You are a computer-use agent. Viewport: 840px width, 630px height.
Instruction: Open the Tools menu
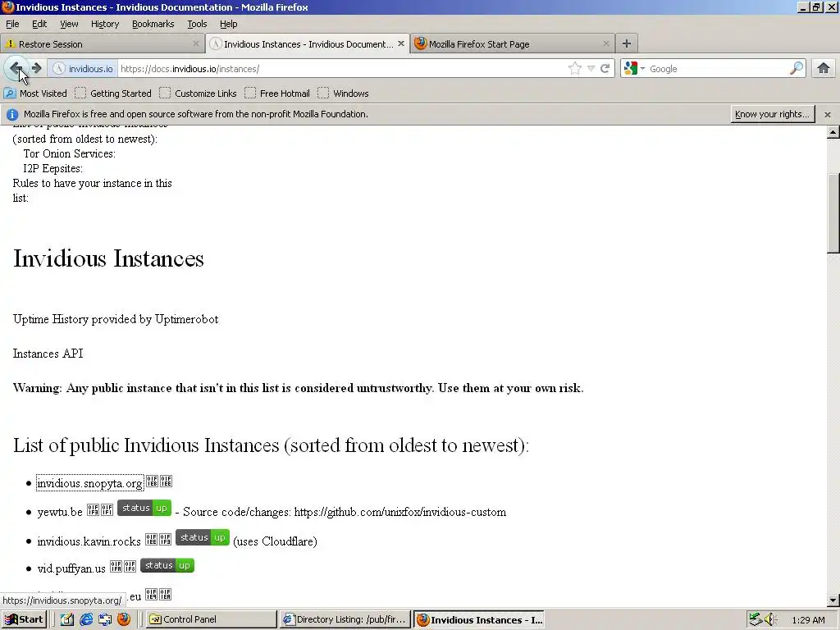pos(197,24)
